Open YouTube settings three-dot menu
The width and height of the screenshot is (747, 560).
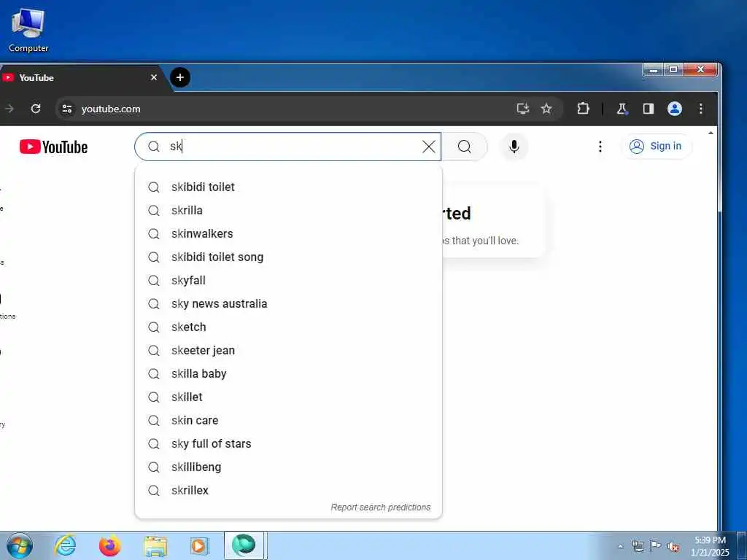click(600, 146)
